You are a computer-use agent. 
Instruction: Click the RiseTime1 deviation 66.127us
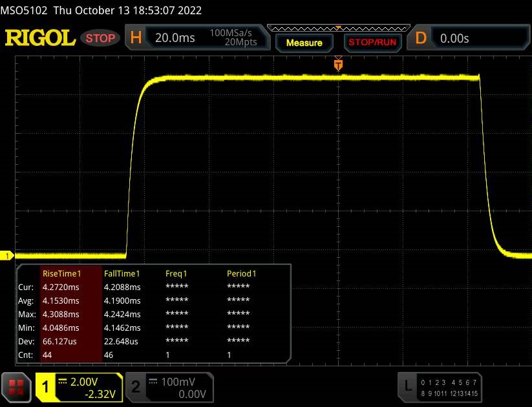(59, 342)
